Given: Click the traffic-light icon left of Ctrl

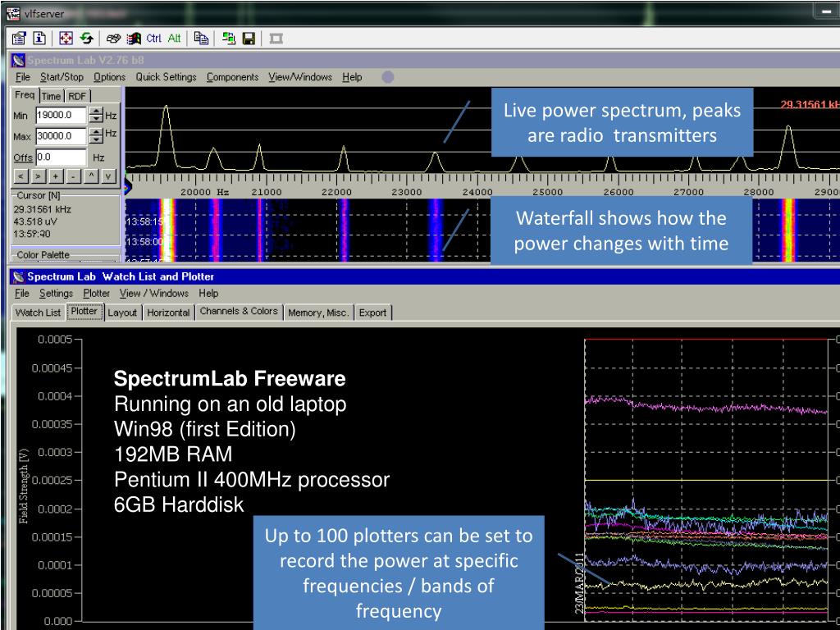Looking at the screenshot, I should point(134,39).
